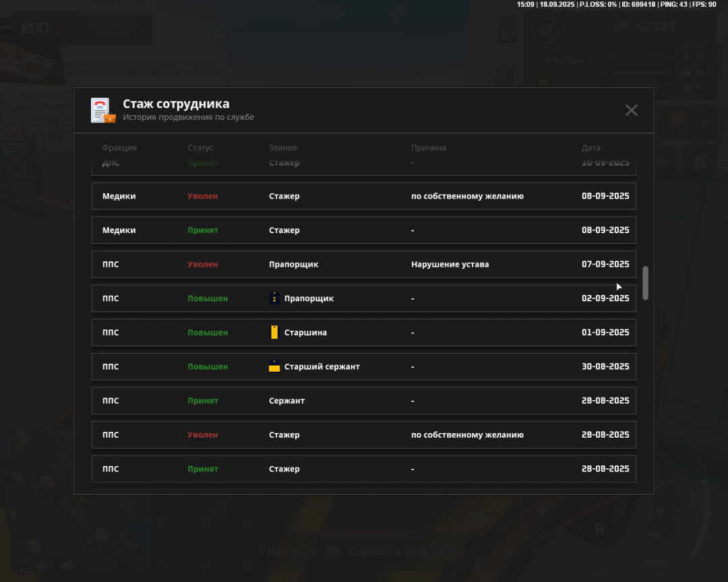Click the Уволен status in ППС Стажер row
728x582 pixels.
click(x=202, y=434)
